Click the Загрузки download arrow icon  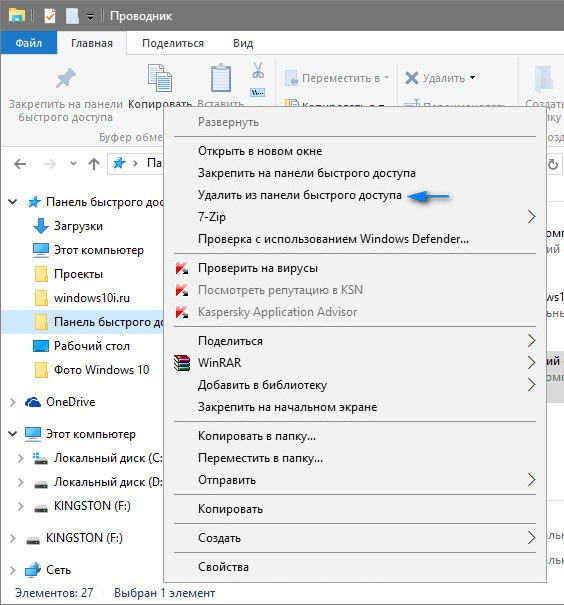point(41,226)
